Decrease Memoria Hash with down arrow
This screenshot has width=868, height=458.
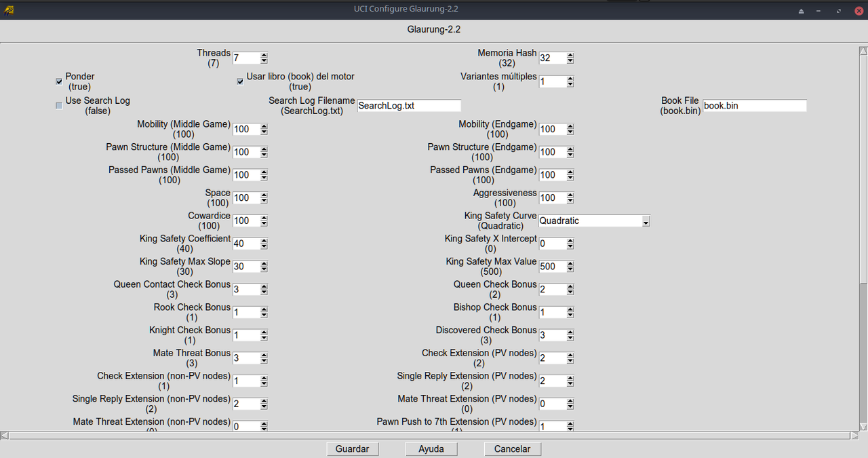[570, 62]
